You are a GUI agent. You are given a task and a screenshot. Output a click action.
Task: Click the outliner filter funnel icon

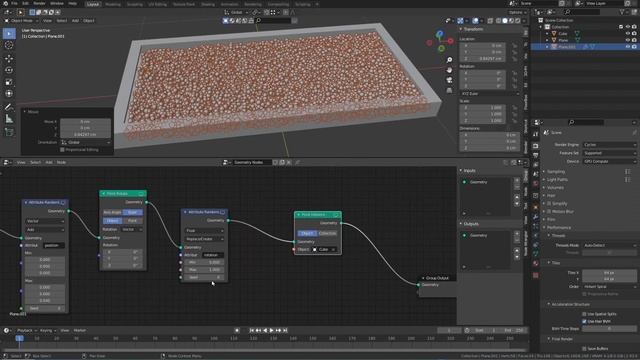point(622,12)
